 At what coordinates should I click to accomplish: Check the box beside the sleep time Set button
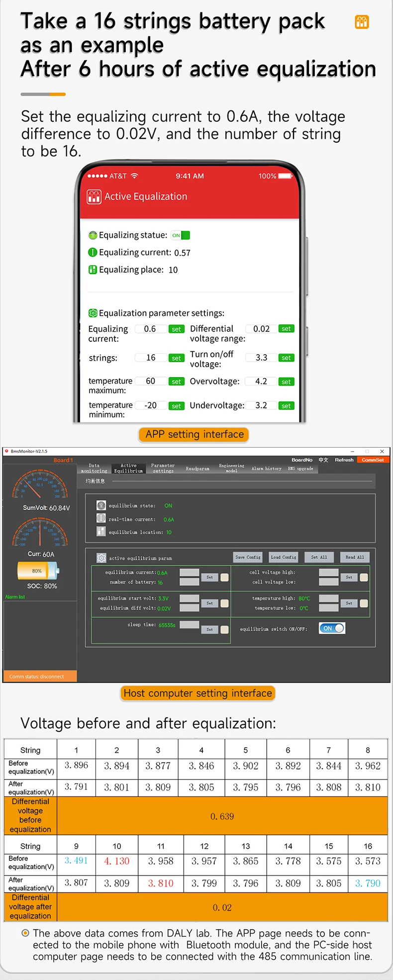(224, 630)
